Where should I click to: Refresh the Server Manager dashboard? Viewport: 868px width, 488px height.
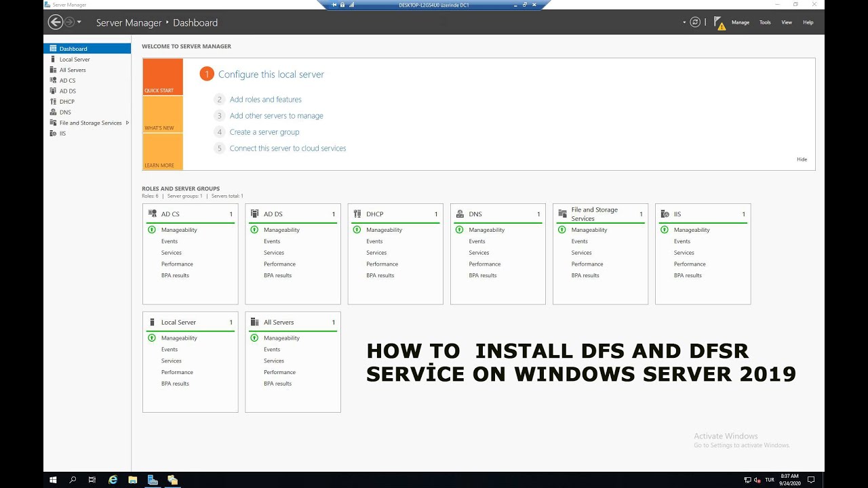click(695, 22)
